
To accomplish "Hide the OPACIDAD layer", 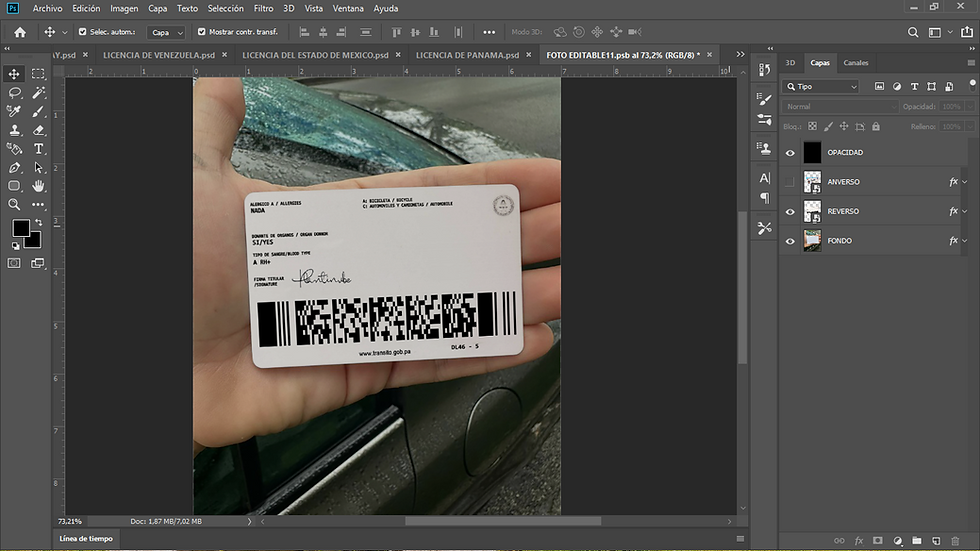I will pyautogui.click(x=790, y=152).
